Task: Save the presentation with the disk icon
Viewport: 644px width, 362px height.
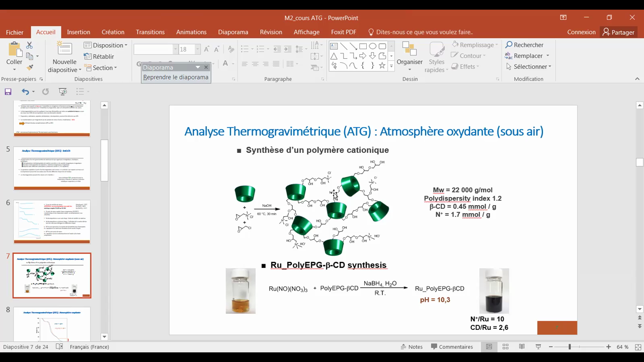Action: click(8, 92)
